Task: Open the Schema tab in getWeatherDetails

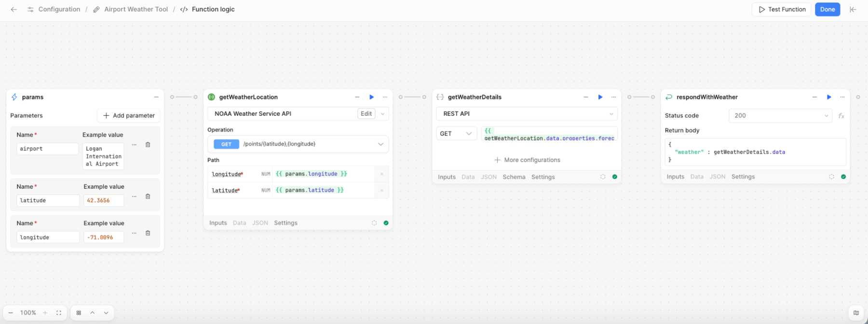Action: 514,177
